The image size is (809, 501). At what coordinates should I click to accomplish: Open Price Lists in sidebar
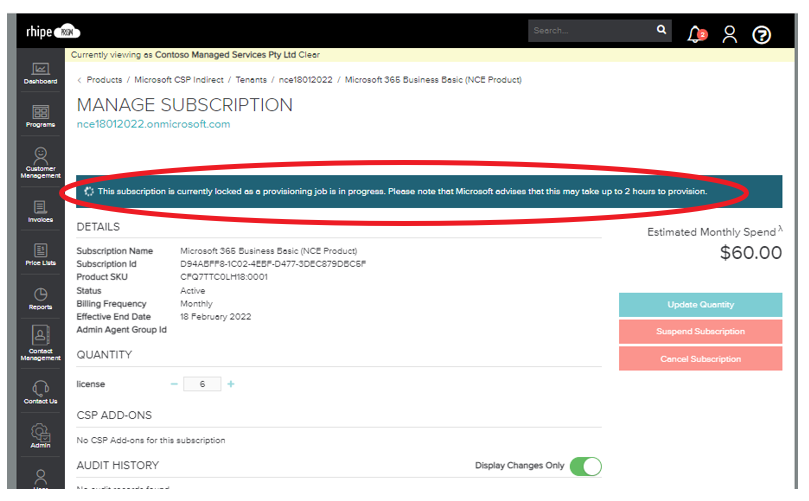[x=40, y=255]
